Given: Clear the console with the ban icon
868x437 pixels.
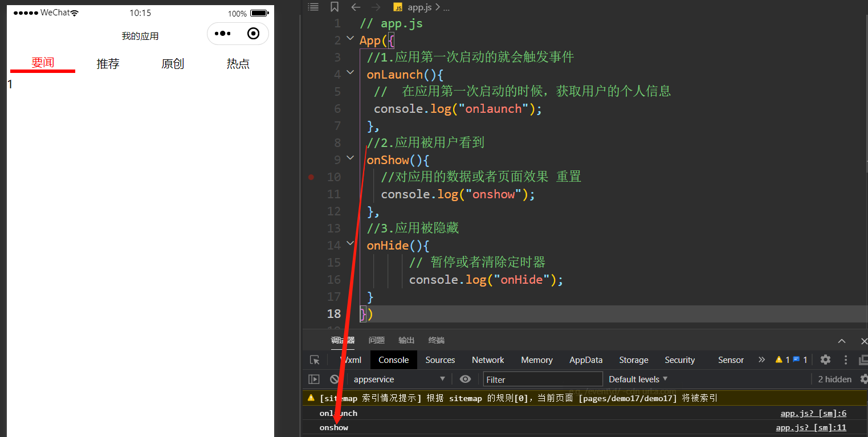Looking at the screenshot, I should point(335,379).
